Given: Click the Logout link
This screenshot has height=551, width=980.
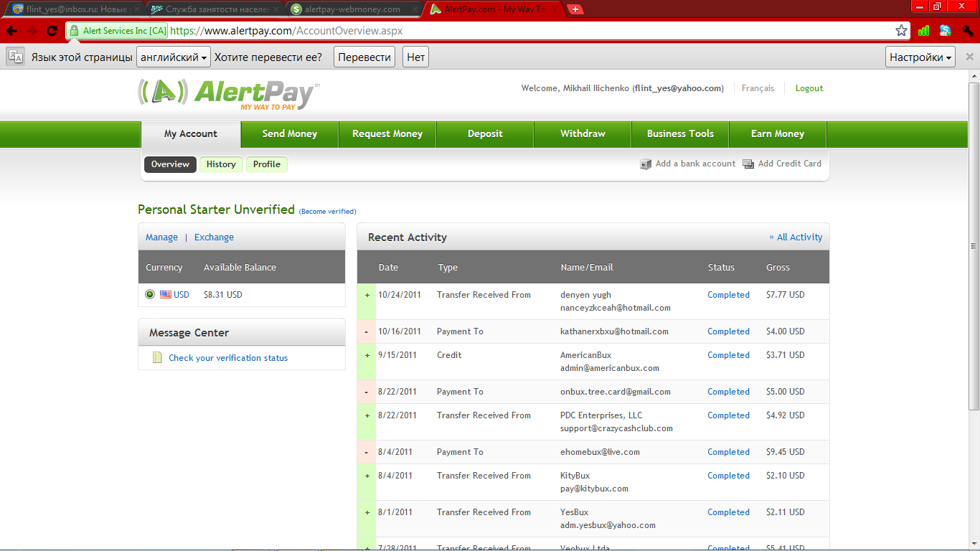Looking at the screenshot, I should pos(809,88).
